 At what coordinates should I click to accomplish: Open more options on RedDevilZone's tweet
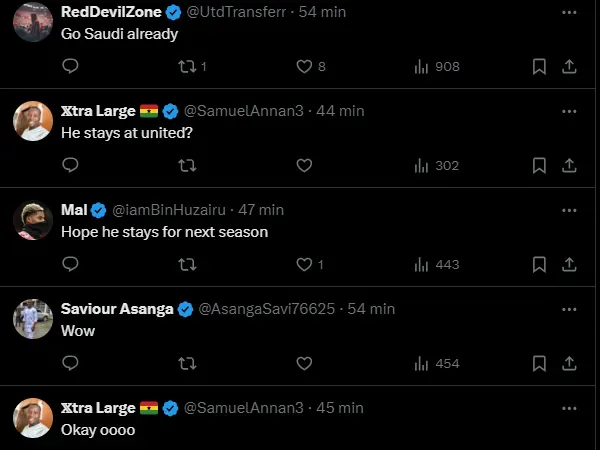click(x=569, y=12)
